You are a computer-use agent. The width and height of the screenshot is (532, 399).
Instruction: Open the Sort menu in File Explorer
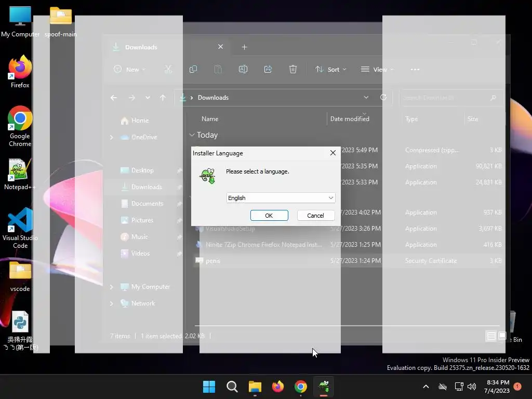331,70
